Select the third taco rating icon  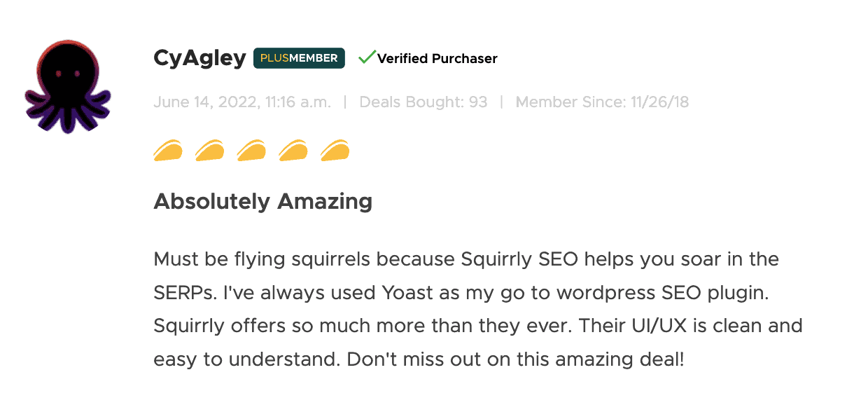[x=251, y=151]
